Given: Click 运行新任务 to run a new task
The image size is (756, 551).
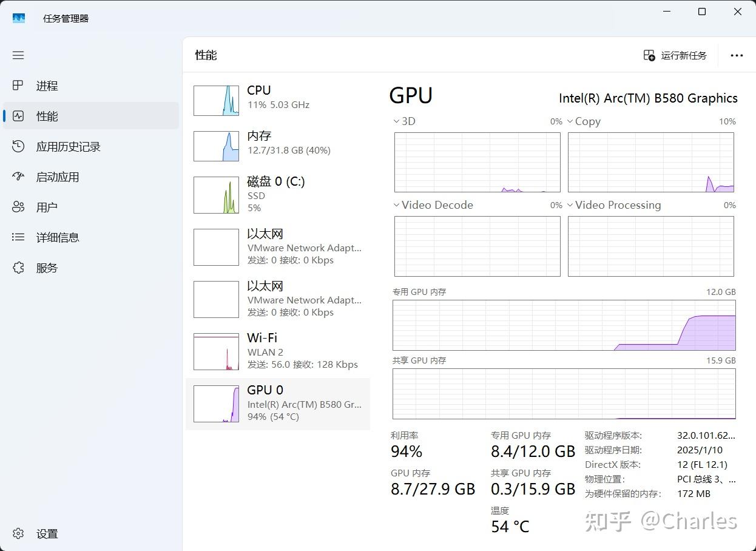Looking at the screenshot, I should [x=677, y=55].
